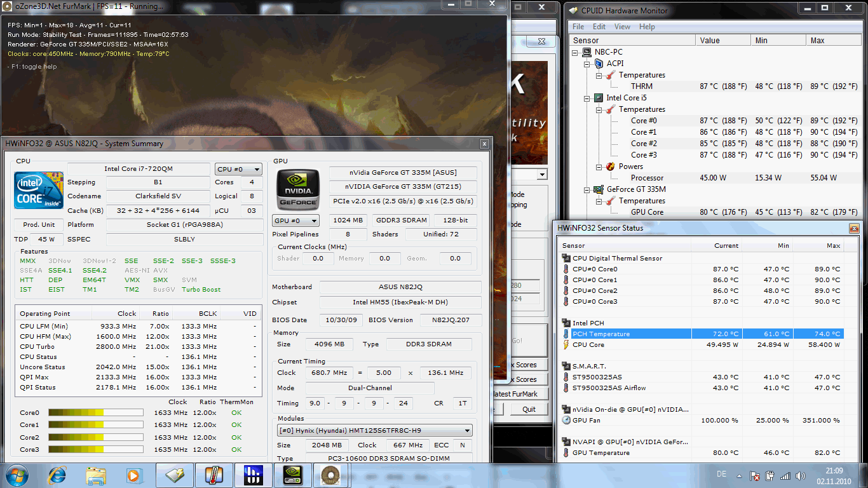Image resolution: width=868 pixels, height=488 pixels.
Task: Click the Intel Core i5 chip icon
Action: (598, 98)
